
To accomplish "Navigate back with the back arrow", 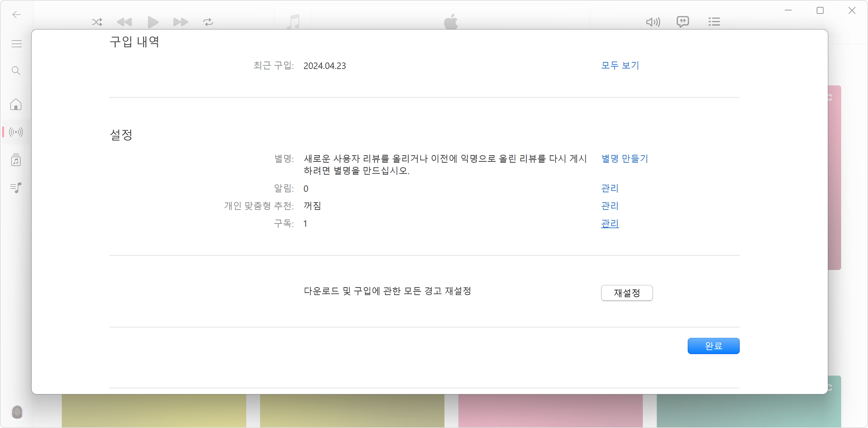I will (x=16, y=14).
